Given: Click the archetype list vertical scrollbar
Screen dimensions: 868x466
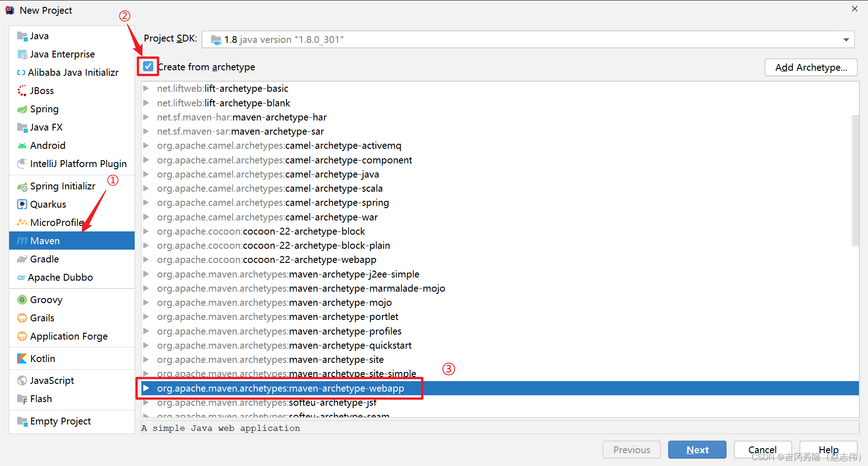Looking at the screenshot, I should point(855,180).
